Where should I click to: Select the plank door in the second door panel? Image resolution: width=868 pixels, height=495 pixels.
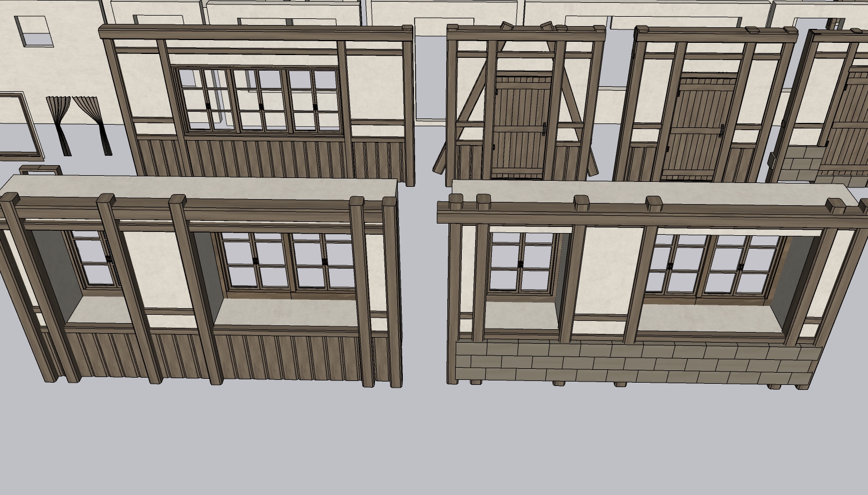[699, 130]
